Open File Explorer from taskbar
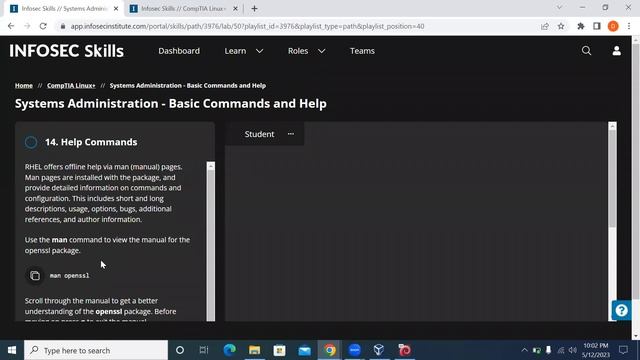This screenshot has height=360, width=640. (x=254, y=350)
